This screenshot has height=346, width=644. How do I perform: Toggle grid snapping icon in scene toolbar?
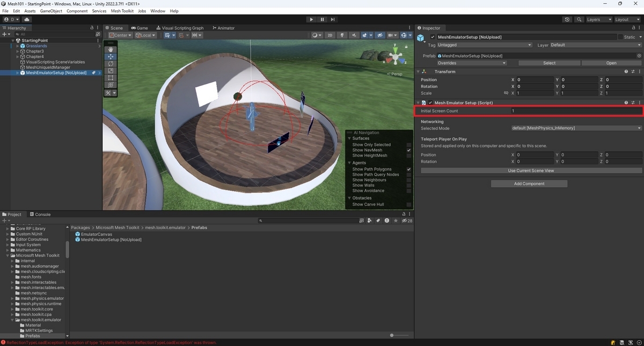pyautogui.click(x=168, y=35)
